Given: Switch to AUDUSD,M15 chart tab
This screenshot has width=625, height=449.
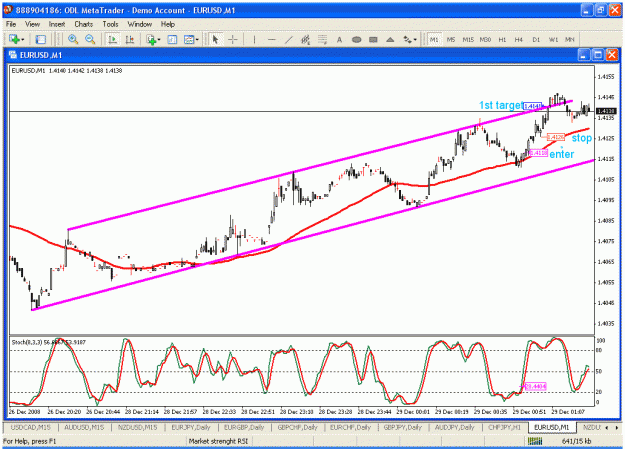Looking at the screenshot, I should (84, 427).
